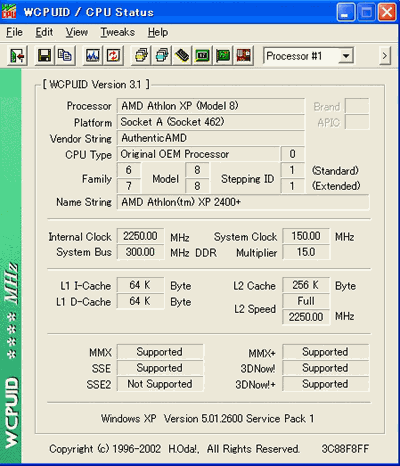This screenshot has height=466, width=400.
Task: Click the memory chip toolbar icon
Action: click(x=182, y=56)
